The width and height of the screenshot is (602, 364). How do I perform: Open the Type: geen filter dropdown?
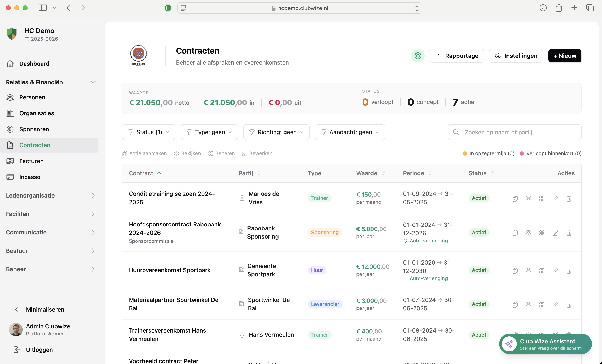(209, 132)
